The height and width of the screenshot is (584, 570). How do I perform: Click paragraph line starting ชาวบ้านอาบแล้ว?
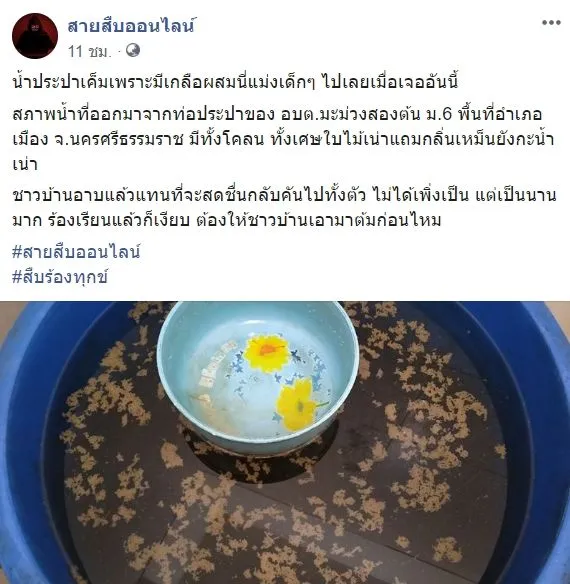pos(284,196)
